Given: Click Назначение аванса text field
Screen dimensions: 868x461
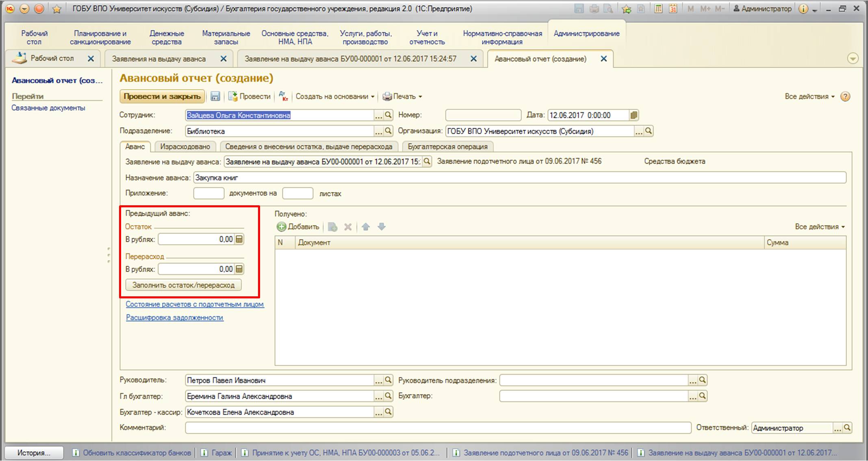Looking at the screenshot, I should pos(520,178).
